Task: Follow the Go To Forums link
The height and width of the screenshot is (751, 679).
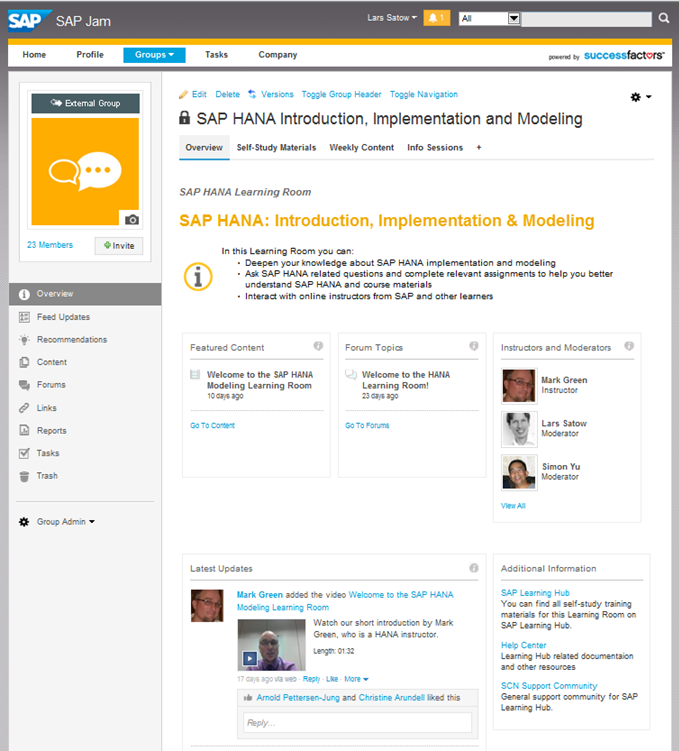Action: point(367,425)
